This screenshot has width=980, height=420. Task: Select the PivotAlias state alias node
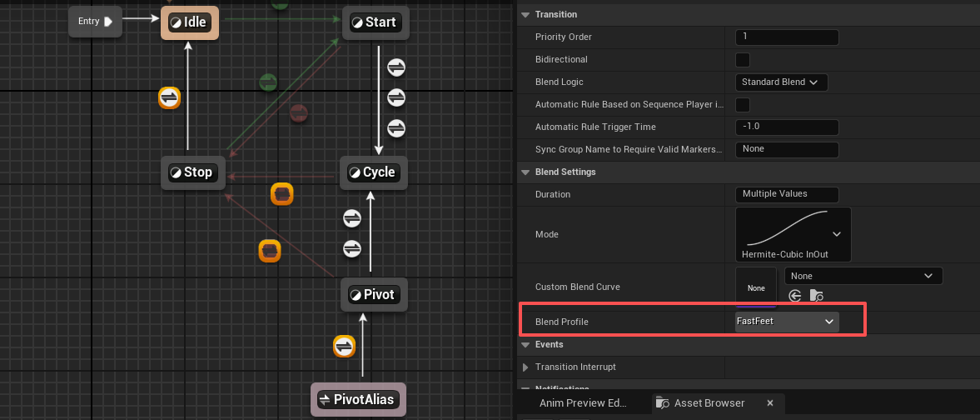[359, 399]
